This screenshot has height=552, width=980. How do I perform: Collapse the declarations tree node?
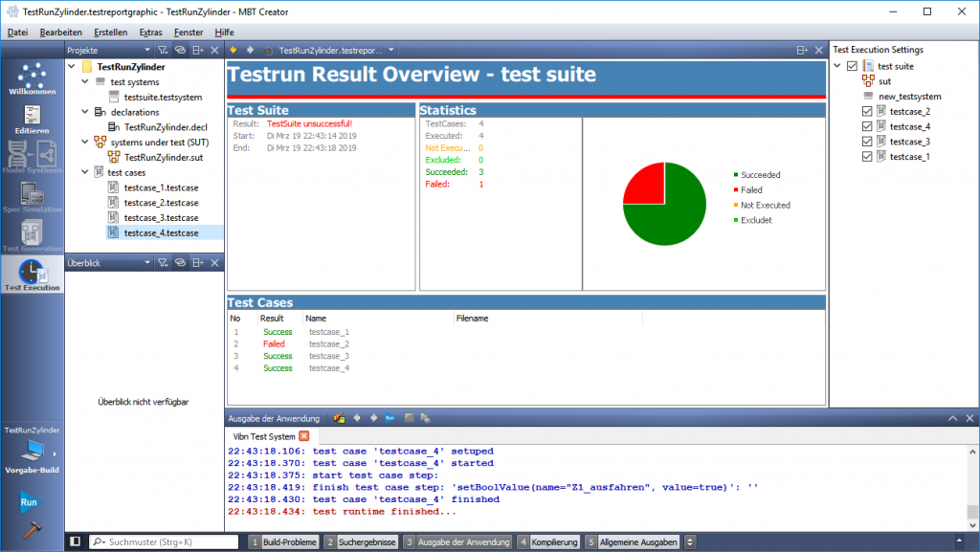pyautogui.click(x=85, y=112)
